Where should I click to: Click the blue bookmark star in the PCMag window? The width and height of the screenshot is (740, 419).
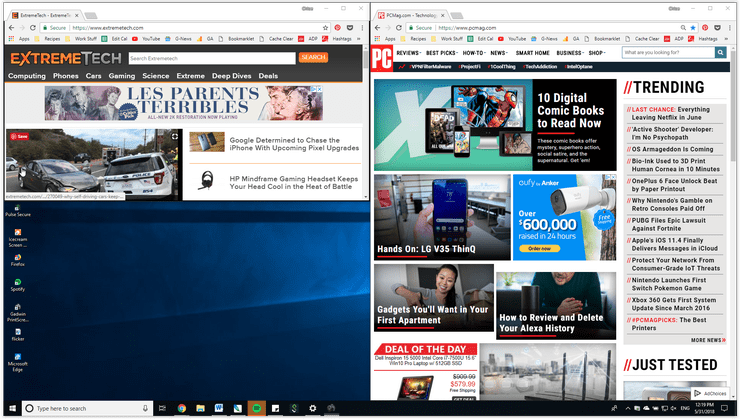693,28
